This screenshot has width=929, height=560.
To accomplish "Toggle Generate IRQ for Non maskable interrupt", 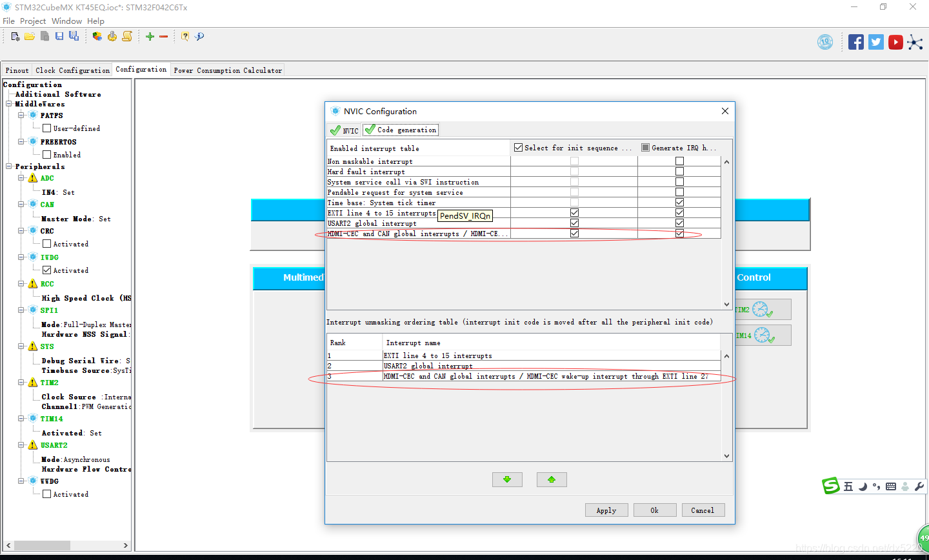I will (679, 161).
